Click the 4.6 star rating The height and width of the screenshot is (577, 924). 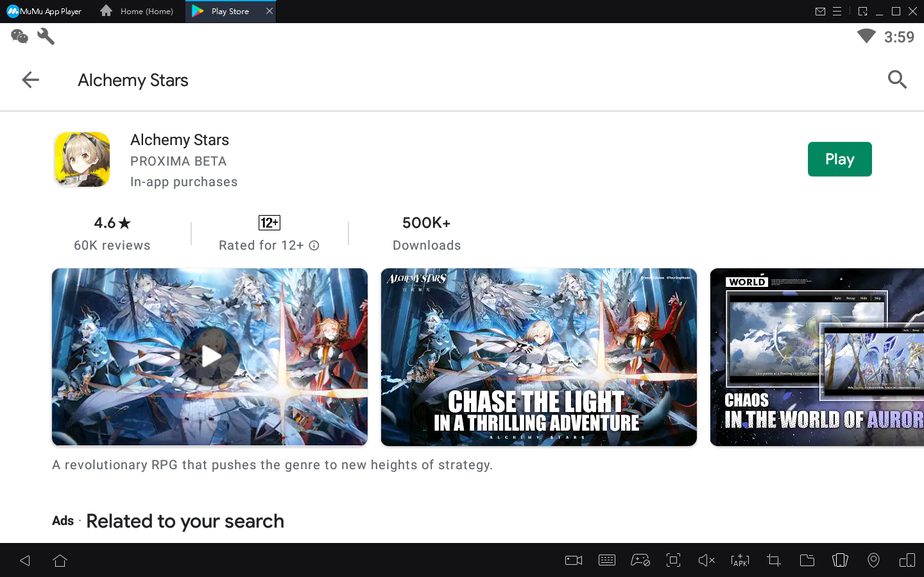point(112,223)
